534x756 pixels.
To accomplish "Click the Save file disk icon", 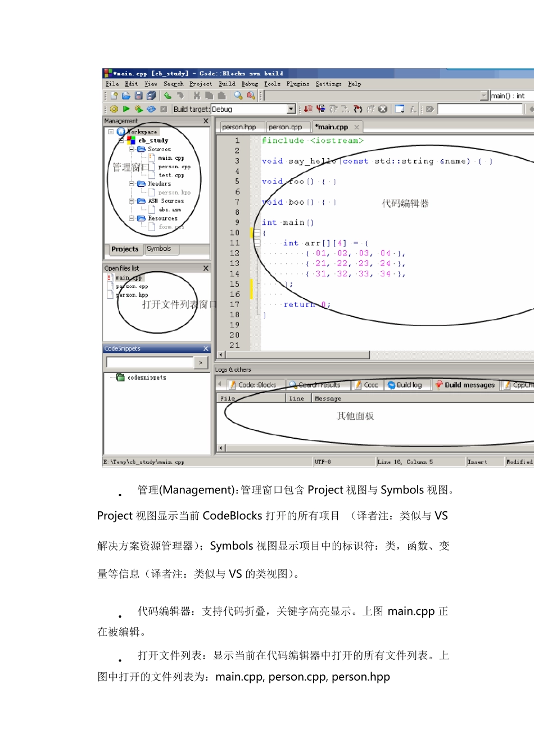I will point(139,96).
